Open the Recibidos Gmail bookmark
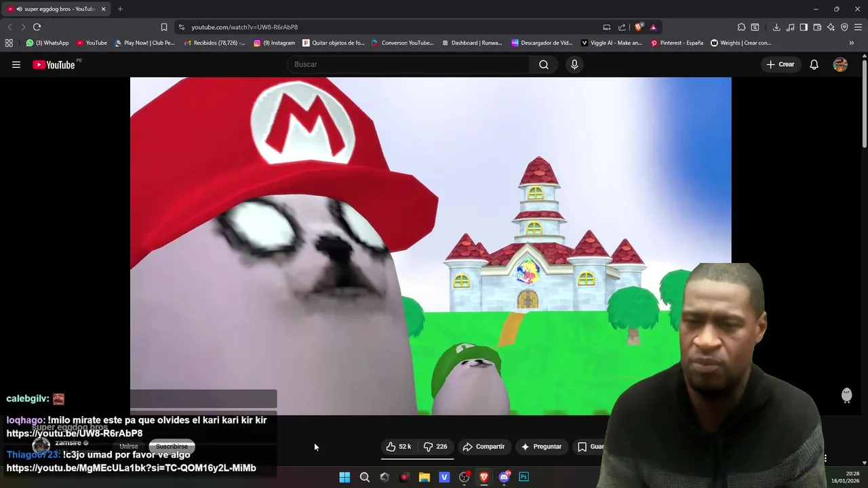This screenshot has width=868, height=488. pyautogui.click(x=214, y=43)
